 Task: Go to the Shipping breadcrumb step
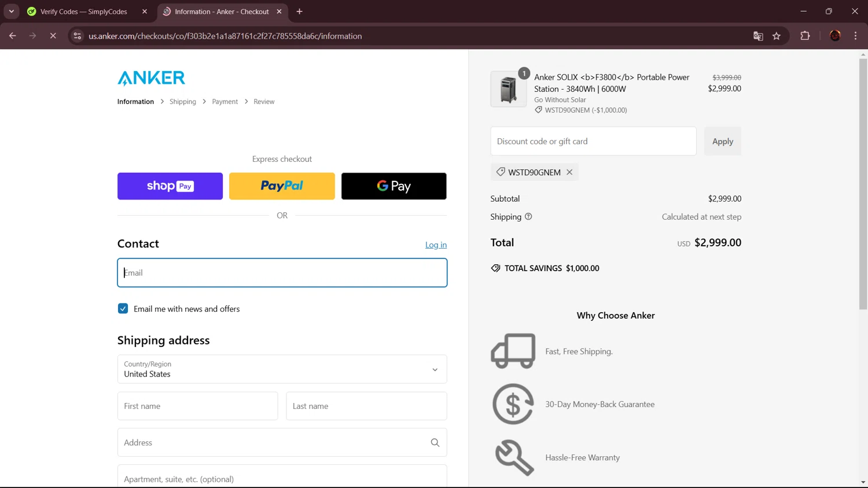(x=183, y=102)
